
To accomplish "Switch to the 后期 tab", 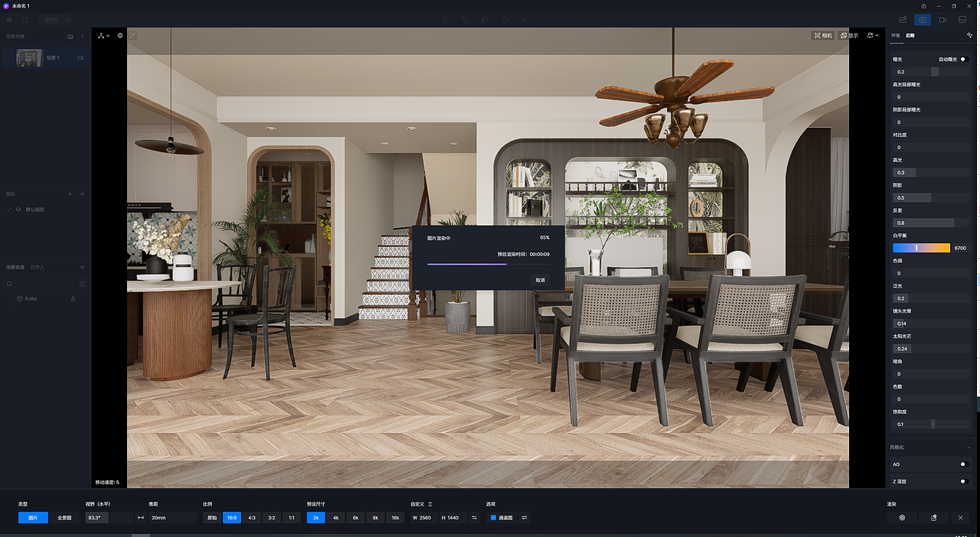I will pos(910,35).
